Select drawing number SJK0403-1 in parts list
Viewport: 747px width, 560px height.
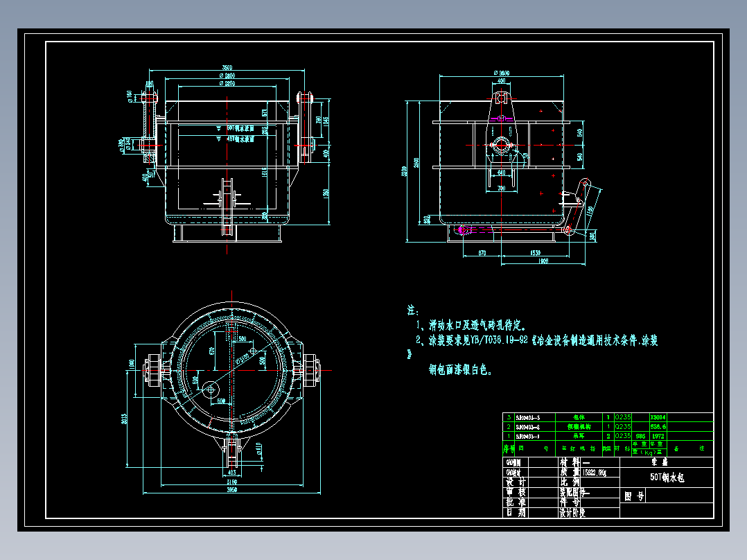tap(528, 436)
